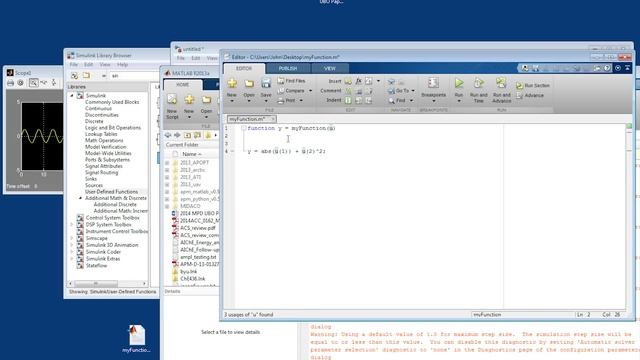Click the Compare button in Editor ribbon
This screenshot has height=360, width=640.
point(291,91)
